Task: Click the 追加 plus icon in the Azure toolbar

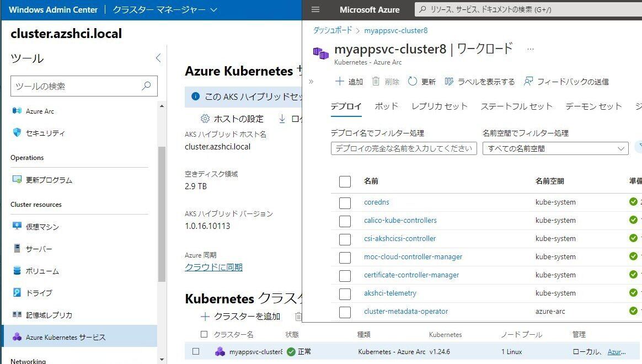Action: point(339,81)
